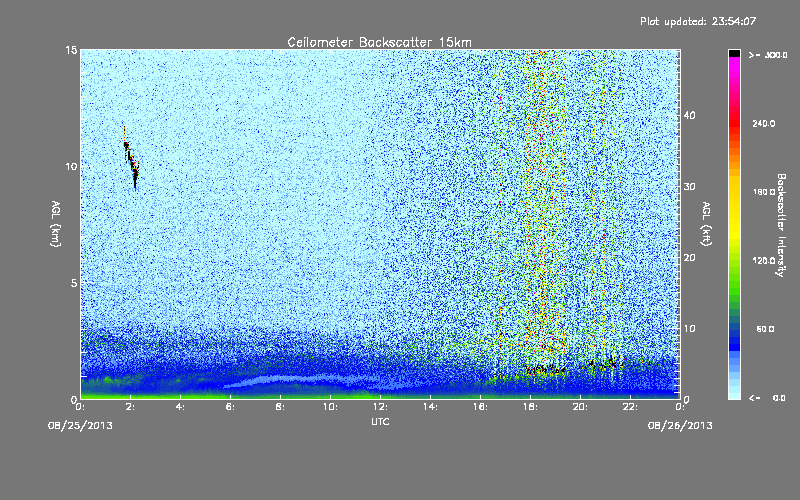This screenshot has width=800, height=500.
Task: Click the '10:' hour tick on the UTC axis
Action: click(x=330, y=407)
